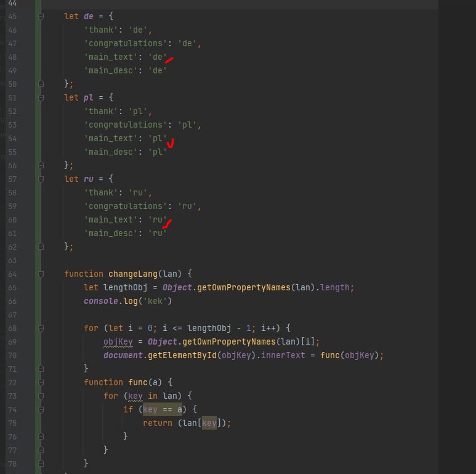Click 'document' on line 70
This screenshot has width=476, height=474.
coord(123,355)
